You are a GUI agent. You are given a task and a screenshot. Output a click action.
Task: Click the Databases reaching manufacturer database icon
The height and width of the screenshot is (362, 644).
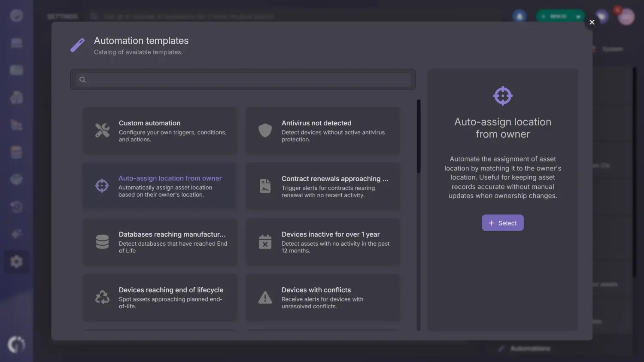[102, 242]
